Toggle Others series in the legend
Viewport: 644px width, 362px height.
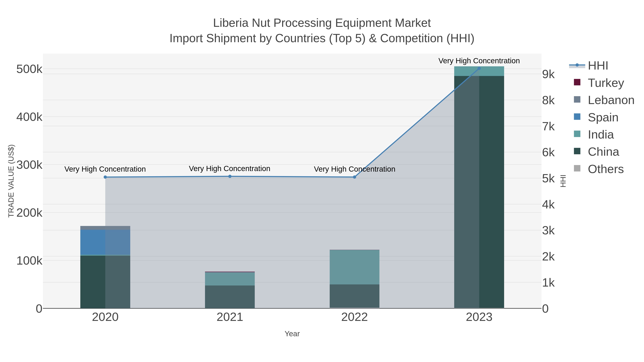click(599, 169)
